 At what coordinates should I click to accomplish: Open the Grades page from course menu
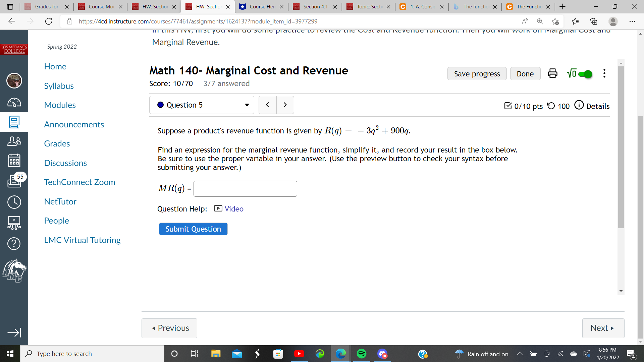pyautogui.click(x=57, y=143)
